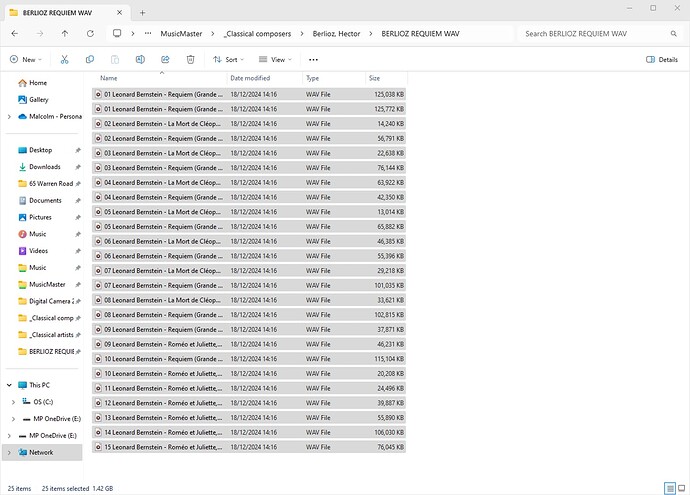Click WAV file icon of track 14
Viewport: 690px width, 495px height.
click(98, 433)
